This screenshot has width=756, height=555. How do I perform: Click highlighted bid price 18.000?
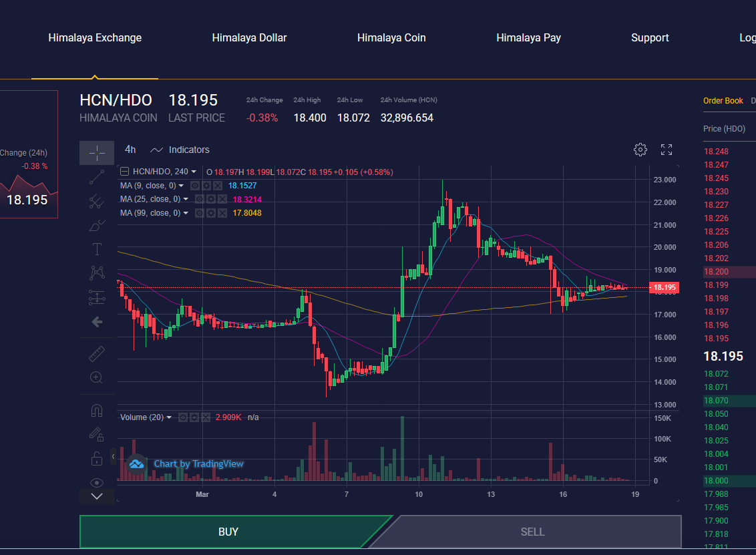(716, 481)
